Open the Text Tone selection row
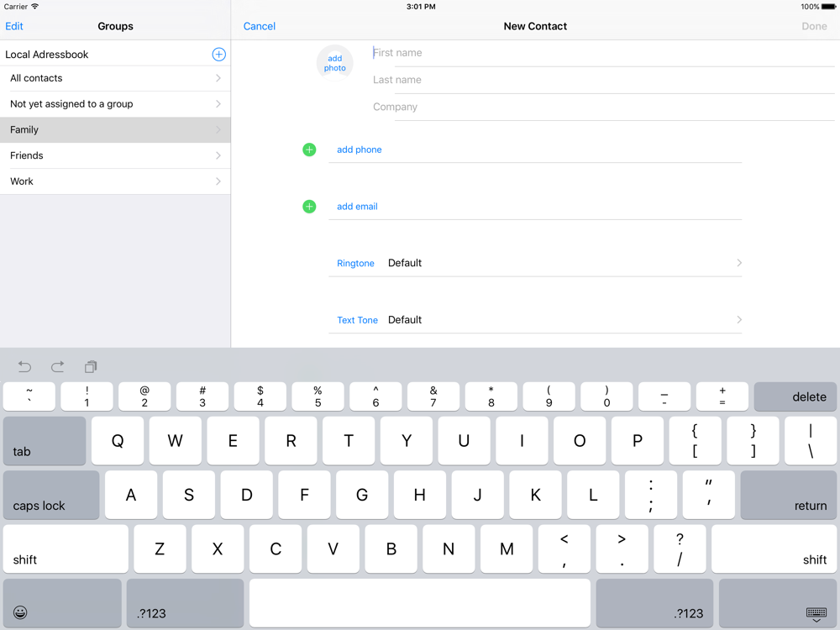Image resolution: width=840 pixels, height=630 pixels. point(535,320)
